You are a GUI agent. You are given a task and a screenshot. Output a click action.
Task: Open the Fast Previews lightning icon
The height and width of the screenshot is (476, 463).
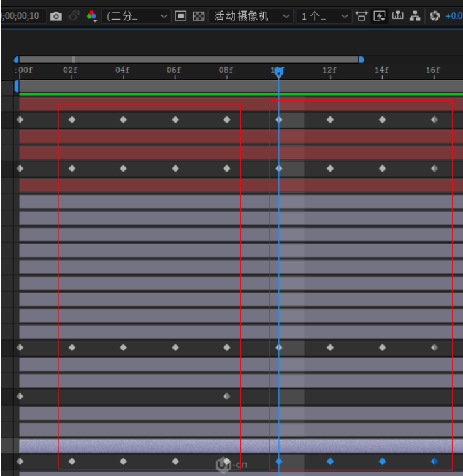[380, 16]
